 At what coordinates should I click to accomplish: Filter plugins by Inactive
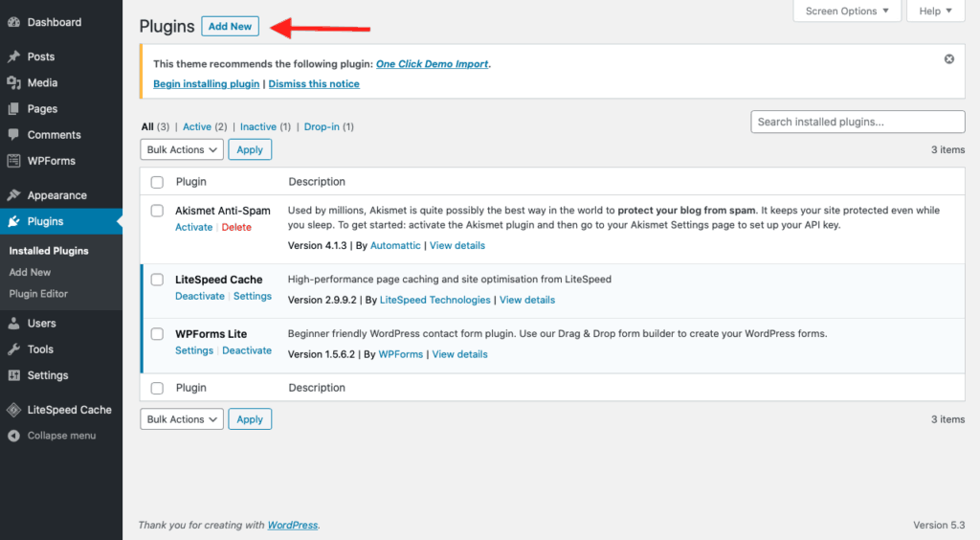(258, 127)
